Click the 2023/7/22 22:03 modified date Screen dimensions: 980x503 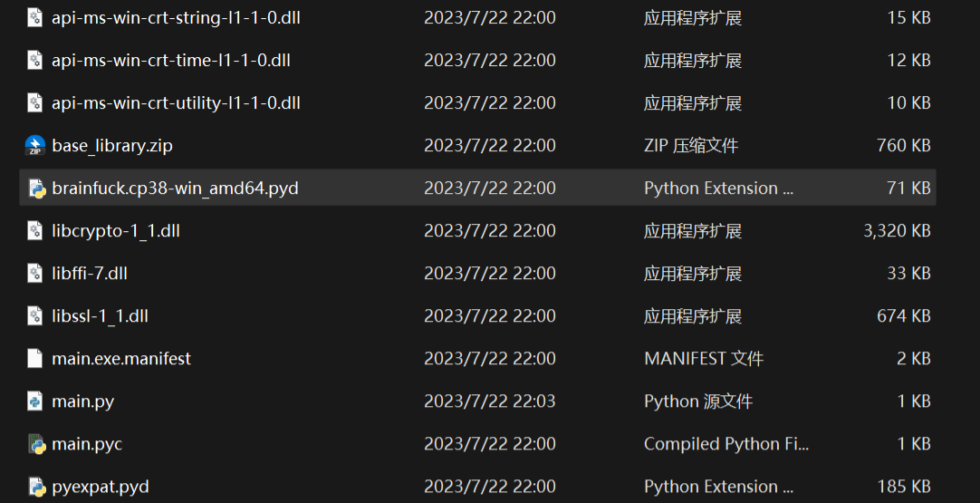[x=490, y=401]
